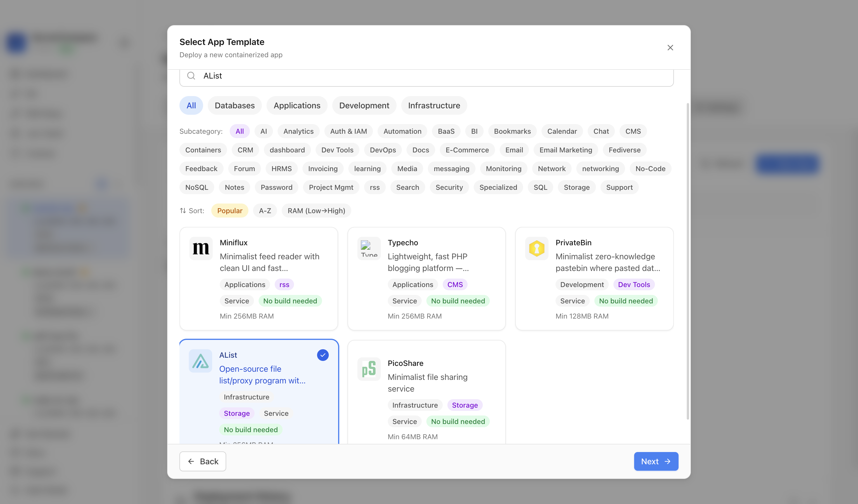
Task: Filter by BaaS subcategory
Action: 446,131
